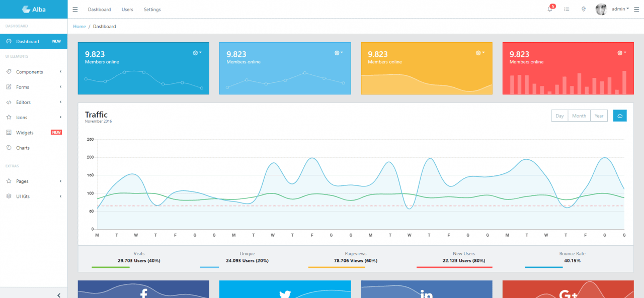Viewport: 644px width, 298px height.
Task: Select the Month traffic view
Action: click(x=579, y=116)
